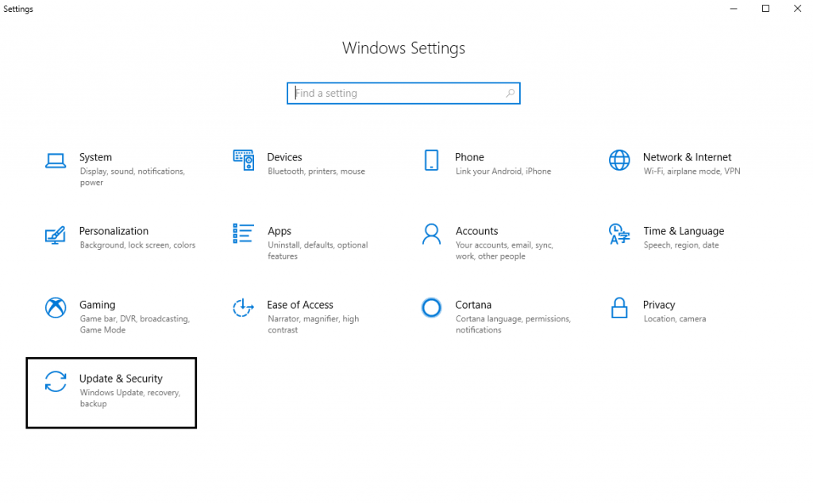This screenshot has width=813, height=504.
Task: Click 'Link your Android, iPhone' text
Action: coord(503,171)
